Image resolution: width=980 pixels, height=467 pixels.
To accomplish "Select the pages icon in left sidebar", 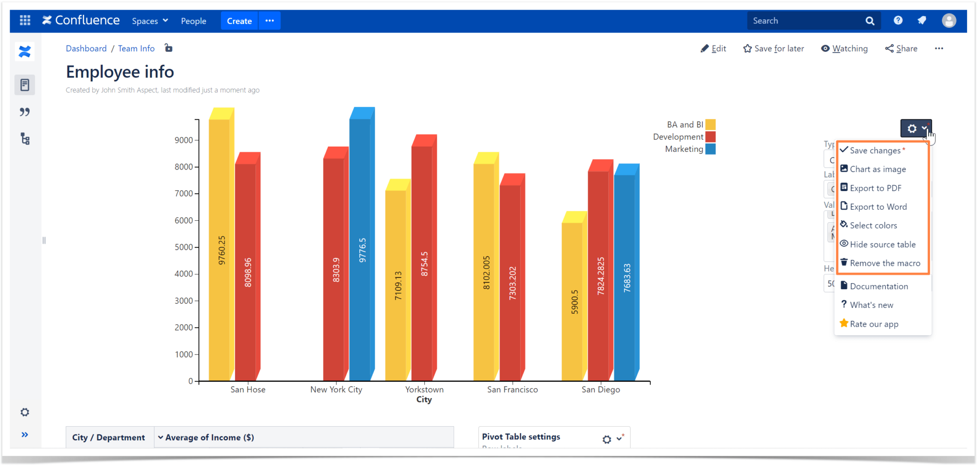I will 24,84.
